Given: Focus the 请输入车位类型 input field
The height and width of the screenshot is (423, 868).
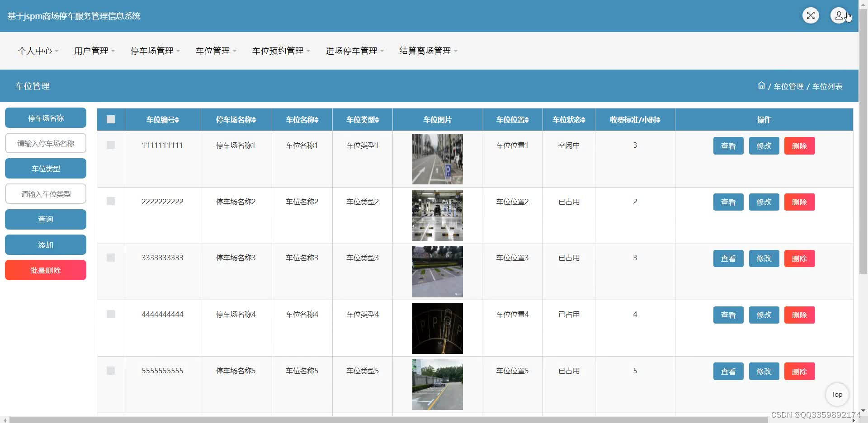Looking at the screenshot, I should click(46, 194).
